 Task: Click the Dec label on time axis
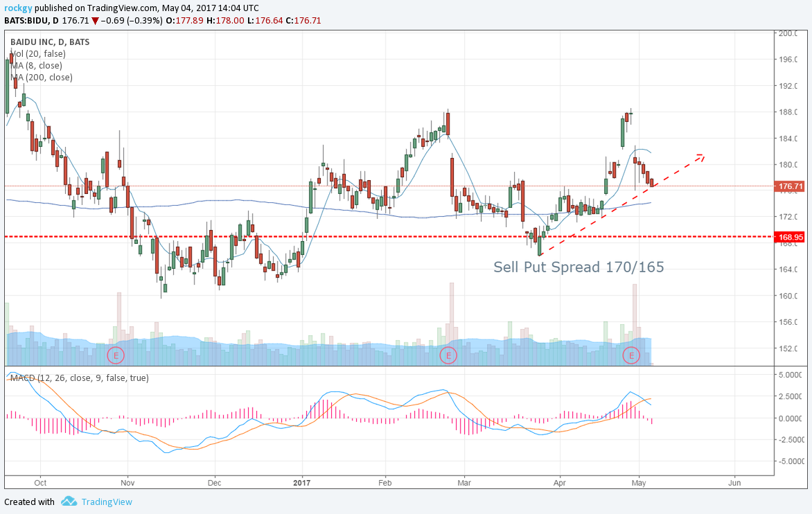pos(214,483)
